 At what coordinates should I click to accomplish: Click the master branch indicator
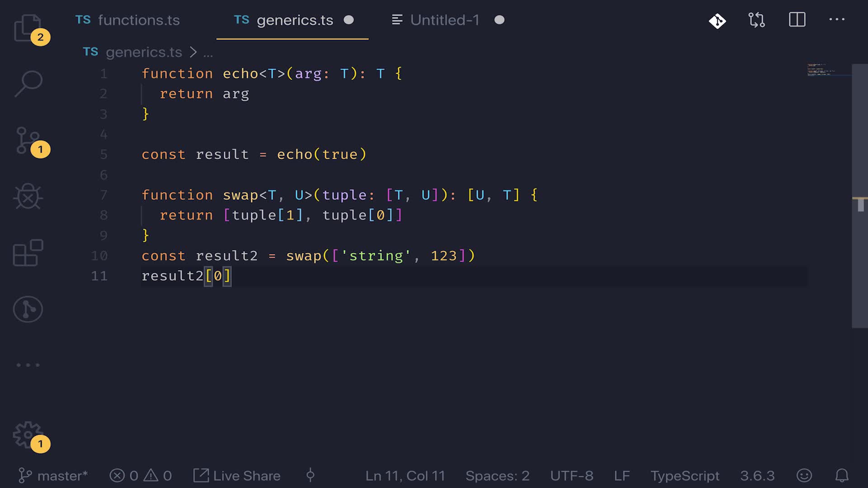[53, 476]
